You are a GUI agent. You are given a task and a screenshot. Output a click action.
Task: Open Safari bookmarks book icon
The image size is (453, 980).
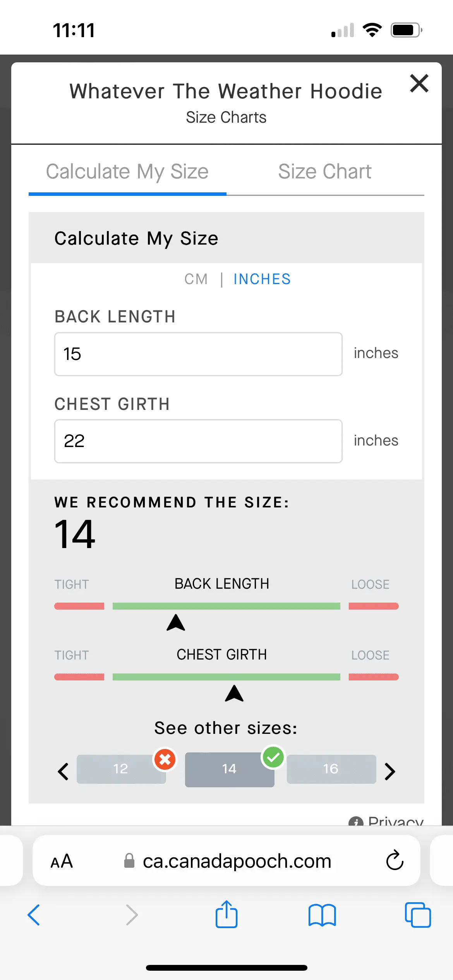(322, 915)
